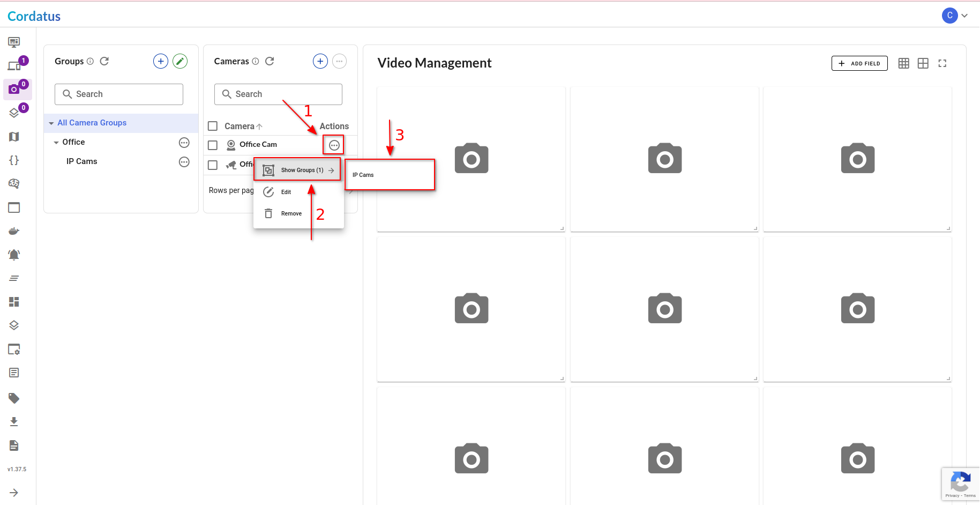This screenshot has width=980, height=505.
Task: Toggle fullscreen for Video Management
Action: pos(942,63)
